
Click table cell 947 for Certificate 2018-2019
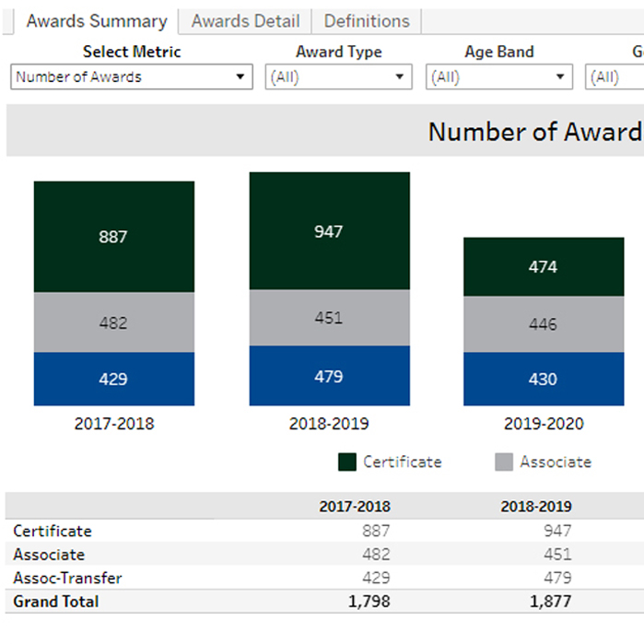(557, 531)
